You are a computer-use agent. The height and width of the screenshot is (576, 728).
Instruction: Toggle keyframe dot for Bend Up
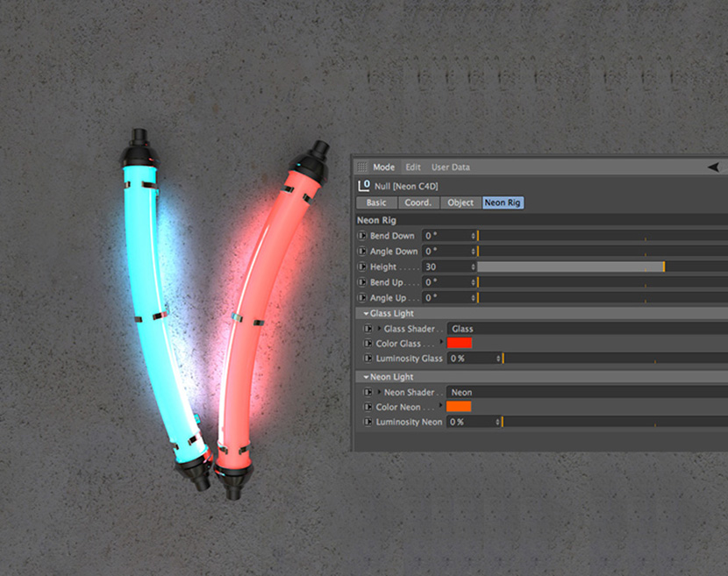point(361,282)
